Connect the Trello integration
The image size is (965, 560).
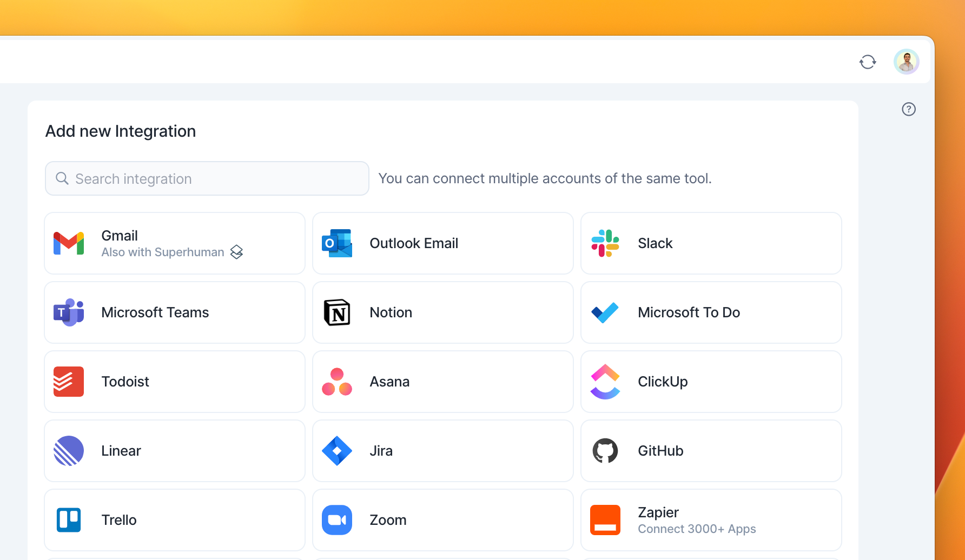(x=174, y=520)
